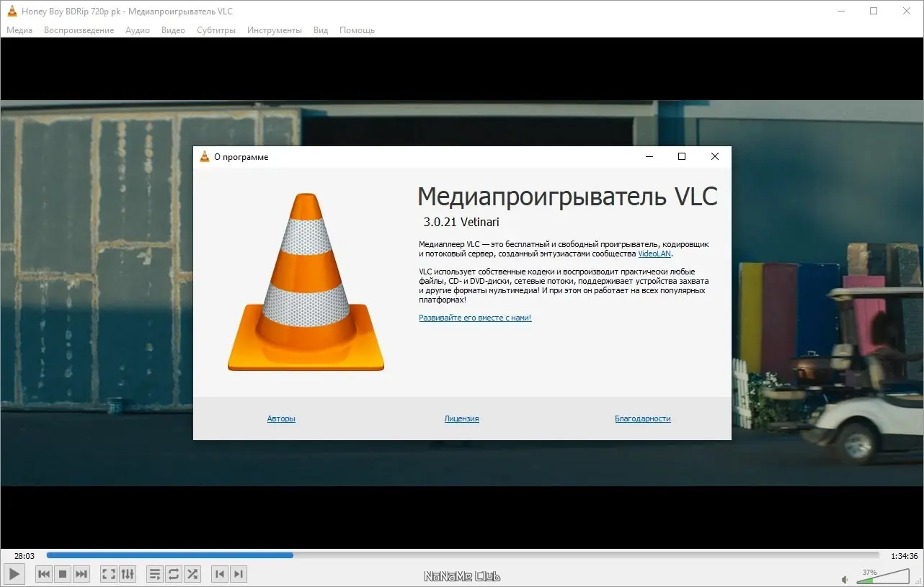
Task: Close the О программе dialog
Action: [x=714, y=156]
